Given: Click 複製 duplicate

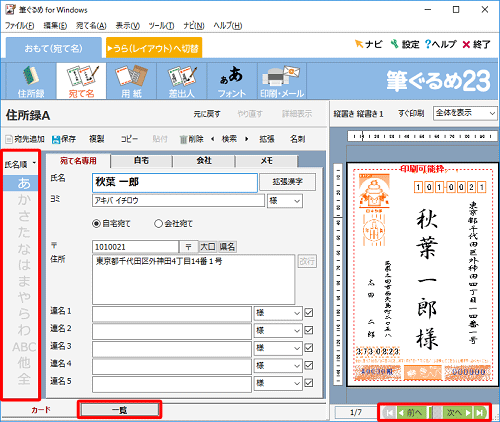Looking at the screenshot, I should (97, 139).
